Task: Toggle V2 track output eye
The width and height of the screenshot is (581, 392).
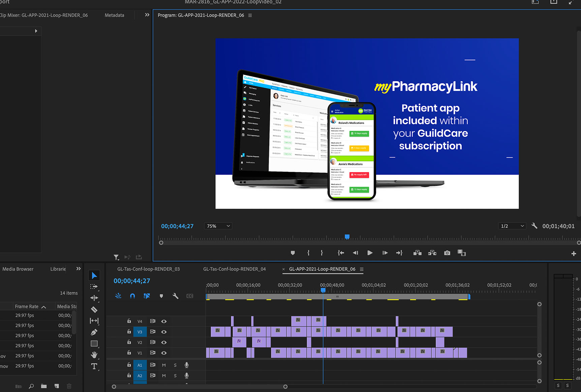Action: click(164, 342)
